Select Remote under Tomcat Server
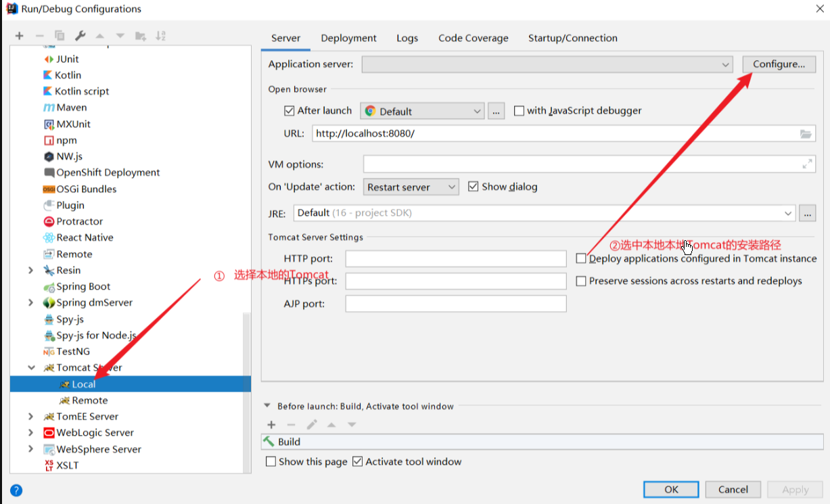The height and width of the screenshot is (504, 830). 90,400
